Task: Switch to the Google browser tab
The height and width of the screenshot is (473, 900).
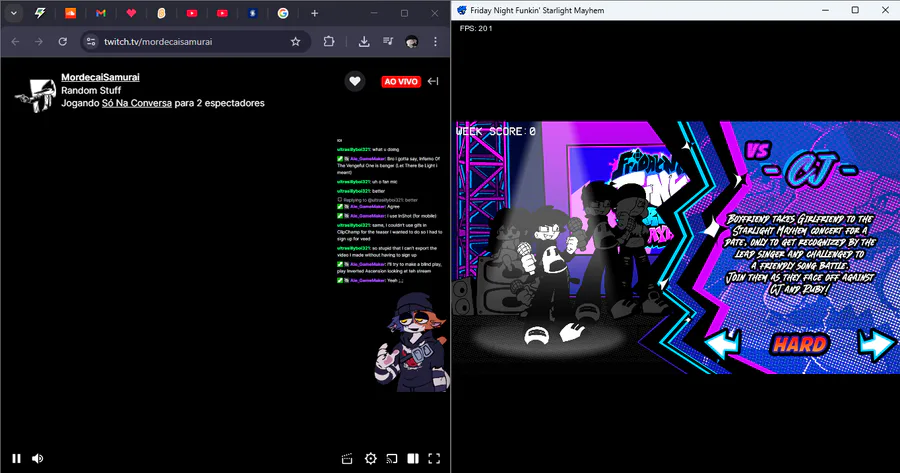Action: click(x=283, y=13)
